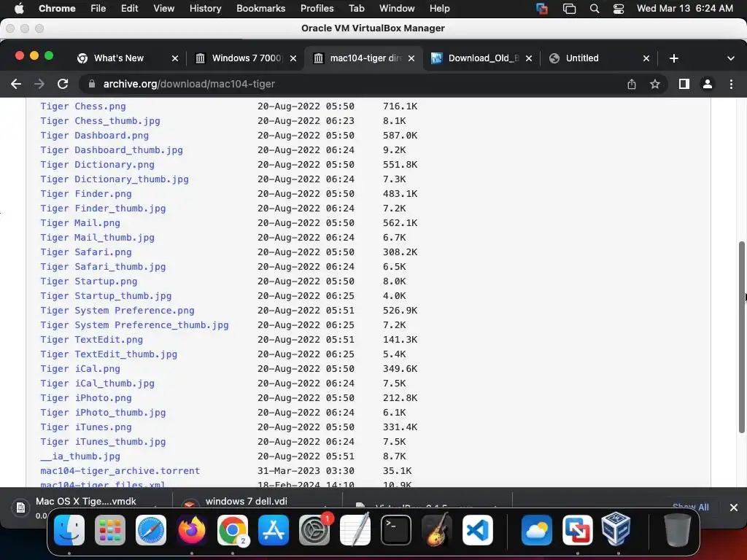Open a new tab with plus button
Image resolution: width=747 pixels, height=560 pixels.
(673, 58)
